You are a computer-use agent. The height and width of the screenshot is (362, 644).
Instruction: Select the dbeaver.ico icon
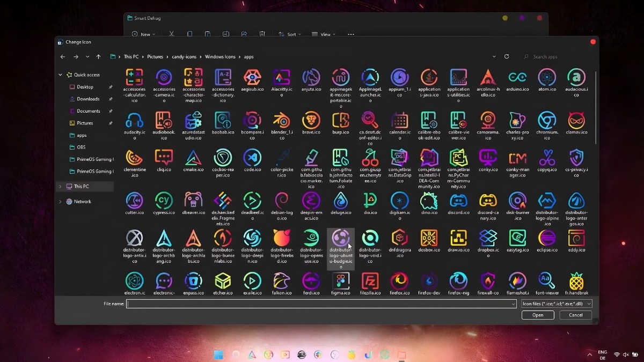(x=193, y=204)
